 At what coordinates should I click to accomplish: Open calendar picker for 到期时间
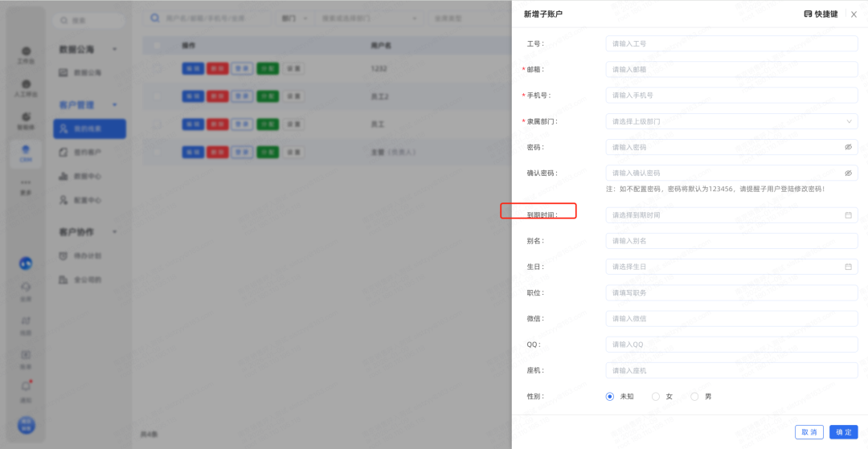point(848,215)
